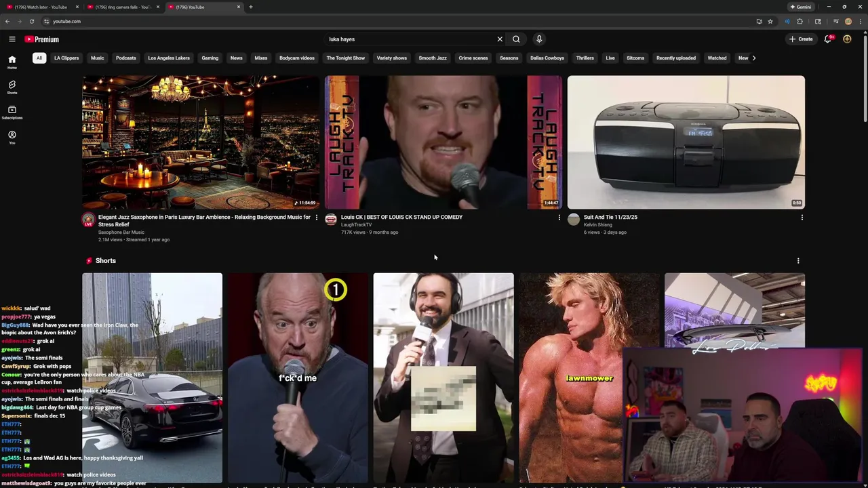868x488 pixels.
Task: Open options for Suit And Tie video
Action: pyautogui.click(x=802, y=218)
